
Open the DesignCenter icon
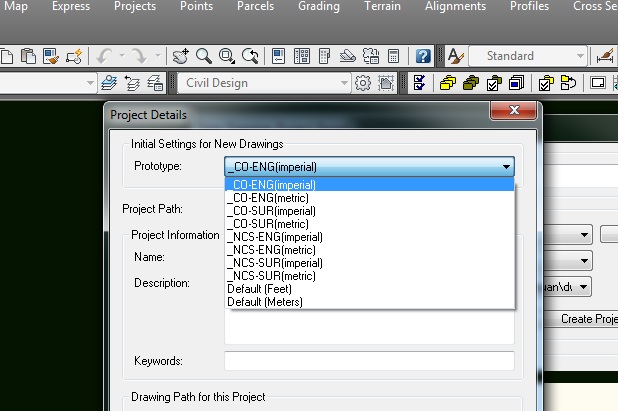click(x=302, y=56)
